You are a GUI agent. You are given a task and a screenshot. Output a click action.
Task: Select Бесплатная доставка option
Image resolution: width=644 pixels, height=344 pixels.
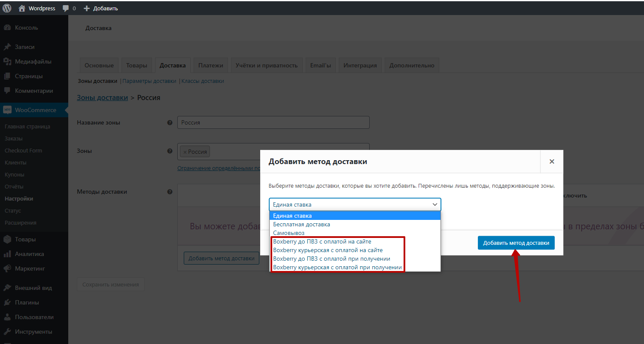tap(355, 224)
